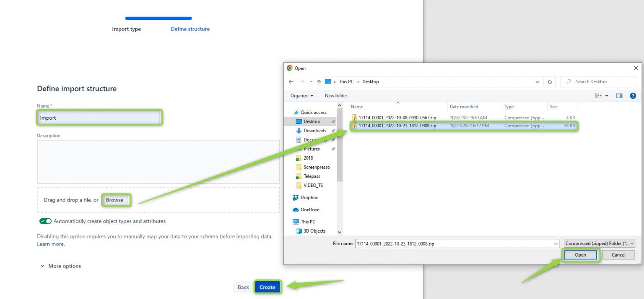Disable automatically create object types and attributes
This screenshot has width=644, height=299.
pyautogui.click(x=45, y=221)
